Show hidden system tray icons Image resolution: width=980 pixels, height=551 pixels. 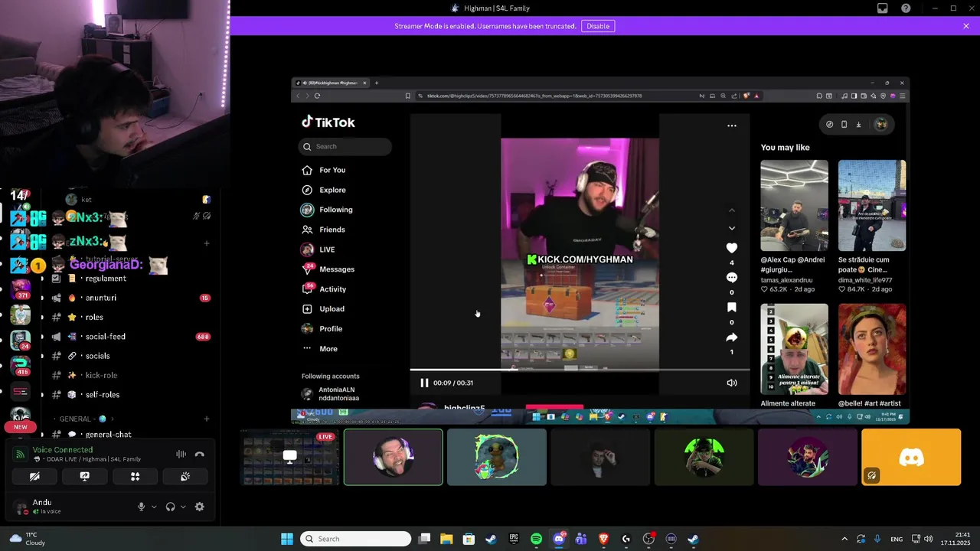click(x=844, y=539)
